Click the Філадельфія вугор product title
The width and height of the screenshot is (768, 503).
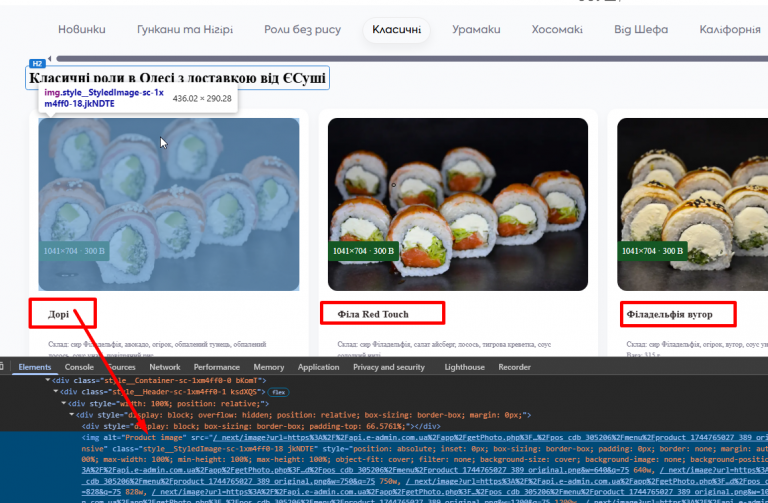(x=670, y=314)
